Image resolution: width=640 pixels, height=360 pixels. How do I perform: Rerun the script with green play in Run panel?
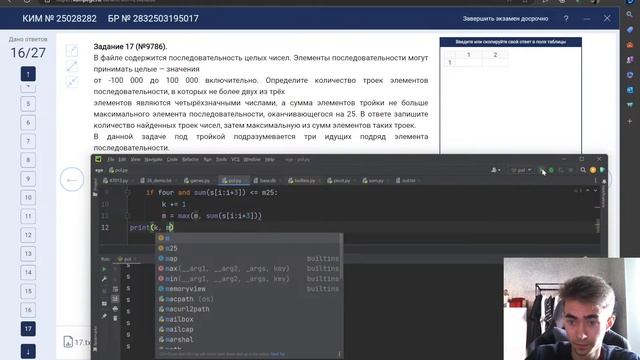tap(104, 269)
